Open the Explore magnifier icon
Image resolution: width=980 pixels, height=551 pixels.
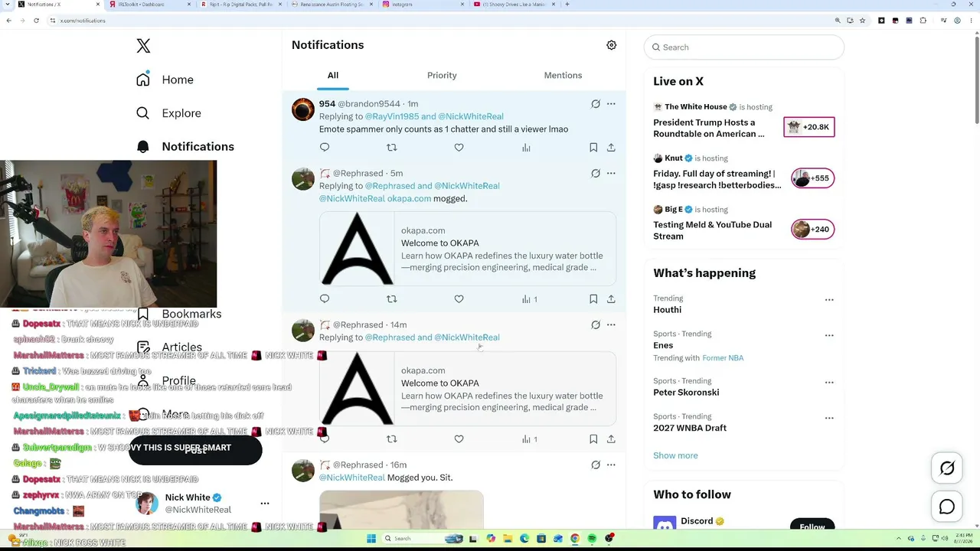(x=143, y=113)
